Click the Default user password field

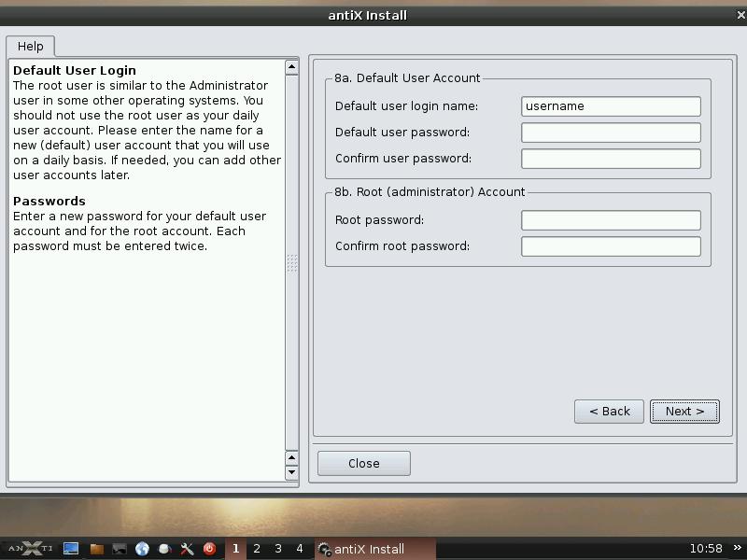point(611,133)
